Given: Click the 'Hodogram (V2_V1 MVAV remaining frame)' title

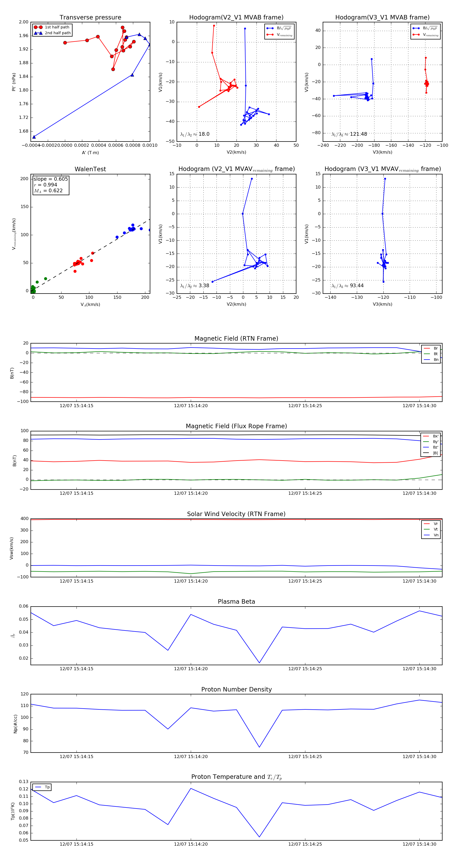Looking at the screenshot, I should (236, 169).
